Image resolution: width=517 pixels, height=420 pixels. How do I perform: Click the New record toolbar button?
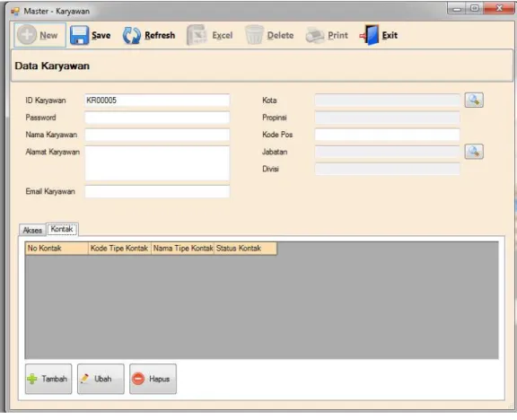click(39, 35)
